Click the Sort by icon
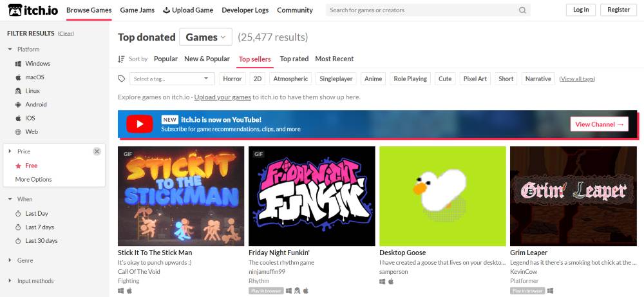 pyautogui.click(x=121, y=59)
